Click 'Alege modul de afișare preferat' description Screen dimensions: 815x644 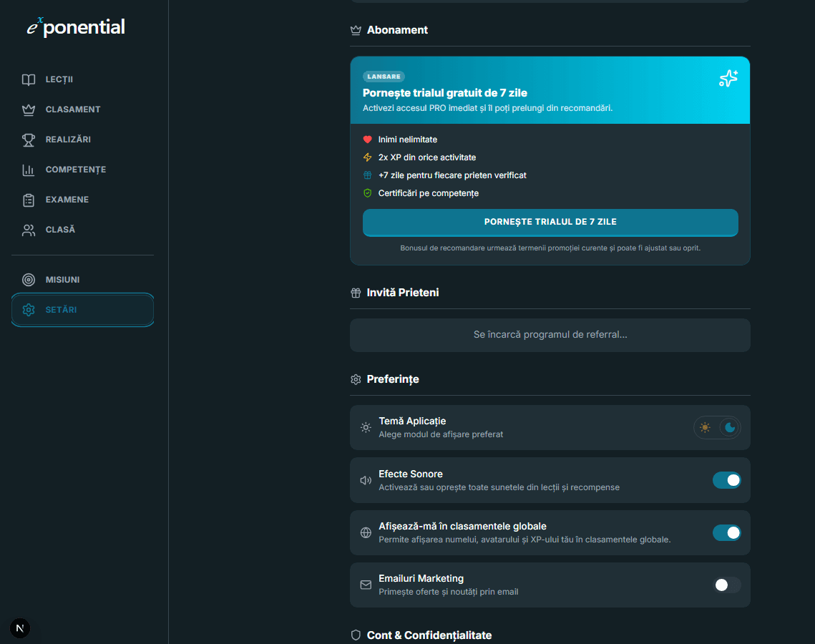pyautogui.click(x=441, y=434)
